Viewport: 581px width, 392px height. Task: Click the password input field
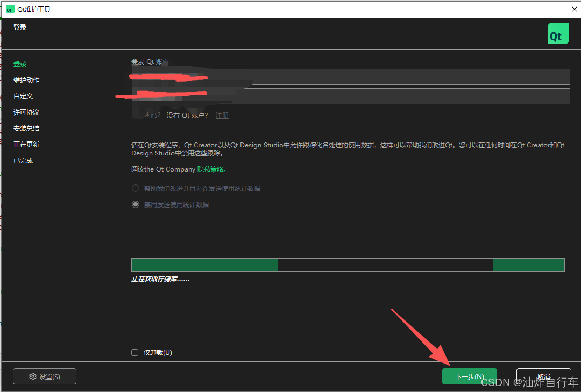pyautogui.click(x=351, y=96)
